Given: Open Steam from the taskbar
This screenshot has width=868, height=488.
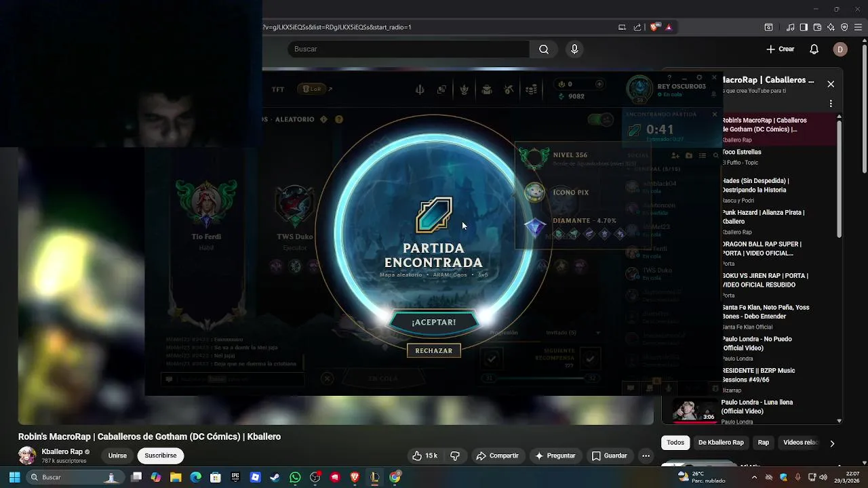Looking at the screenshot, I should (275, 477).
